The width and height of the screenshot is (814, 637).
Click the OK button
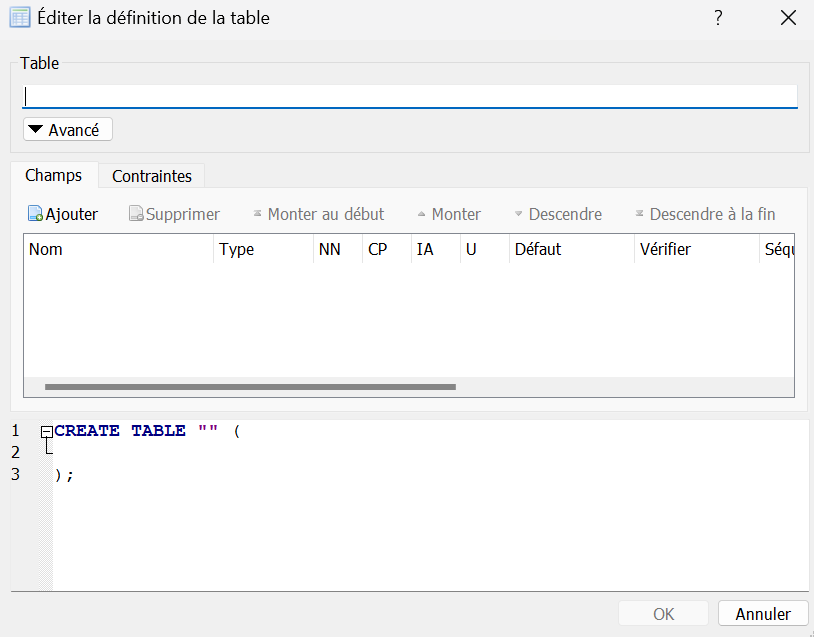[663, 614]
